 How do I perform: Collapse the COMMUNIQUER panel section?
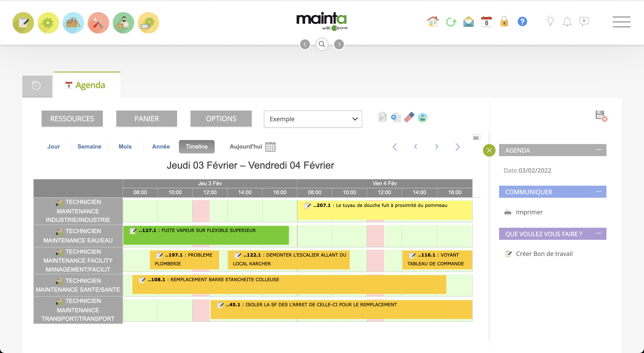599,192
